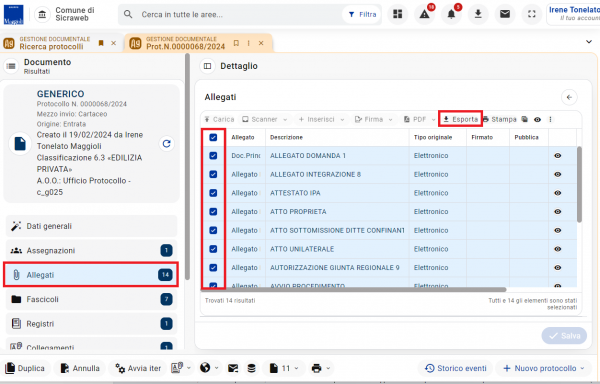
Task: Uncheck the ATTO UNILATERALE row checkbox
Action: click(x=213, y=249)
